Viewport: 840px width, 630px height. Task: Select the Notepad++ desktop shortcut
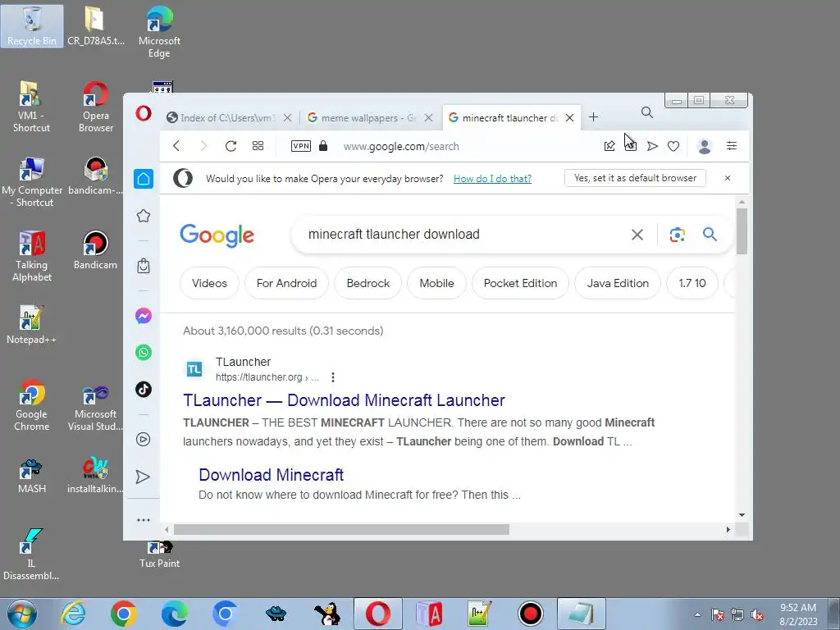pos(31,324)
